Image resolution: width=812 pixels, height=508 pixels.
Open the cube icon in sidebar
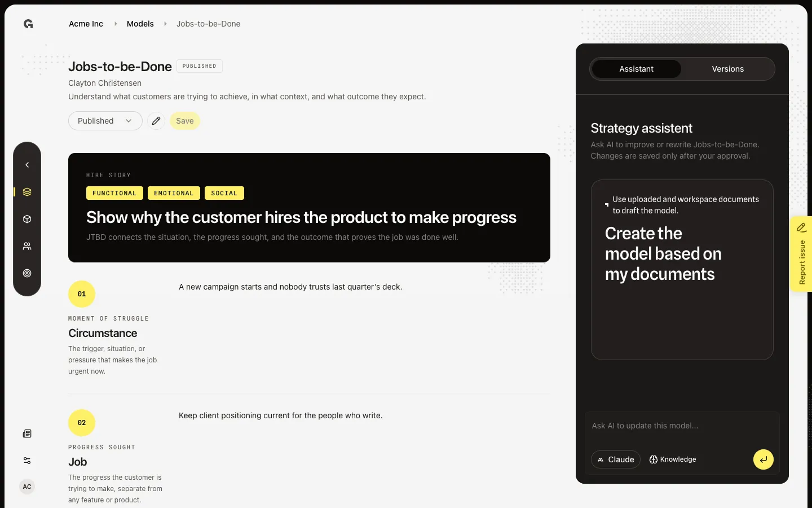coord(27,219)
